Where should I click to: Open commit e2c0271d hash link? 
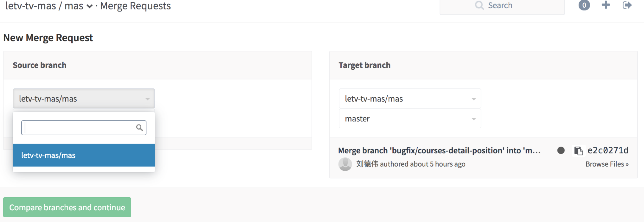pos(608,150)
